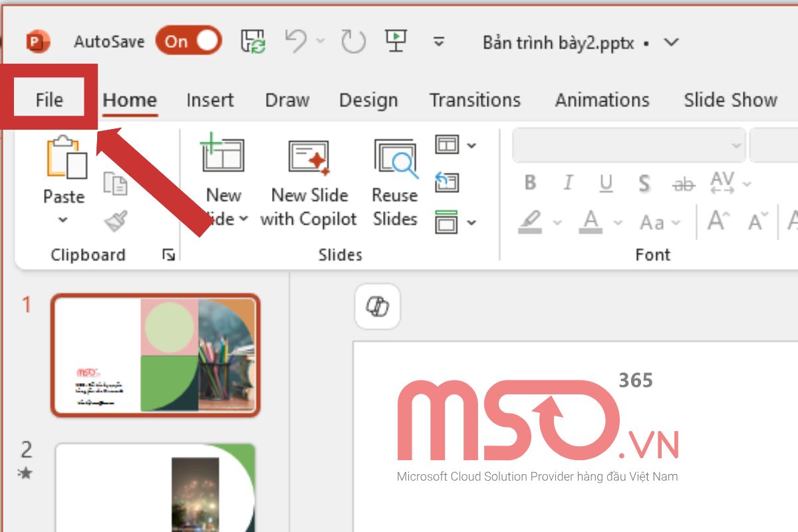
Task: Start presentation from beginning icon
Action: tap(396, 41)
